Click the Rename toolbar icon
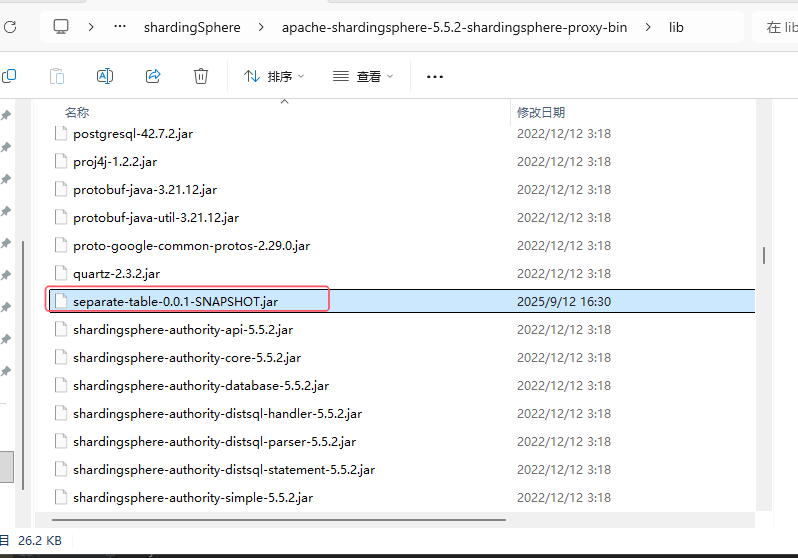The width and height of the screenshot is (798, 558). (x=105, y=76)
